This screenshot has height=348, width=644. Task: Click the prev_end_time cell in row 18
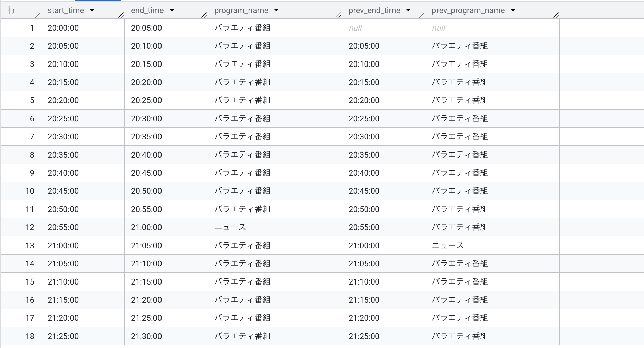[364, 336]
